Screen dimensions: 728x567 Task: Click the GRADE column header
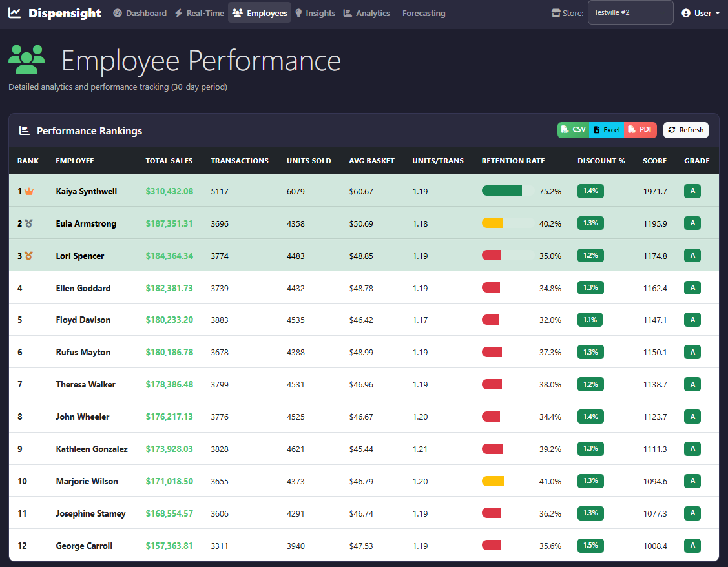coord(697,161)
